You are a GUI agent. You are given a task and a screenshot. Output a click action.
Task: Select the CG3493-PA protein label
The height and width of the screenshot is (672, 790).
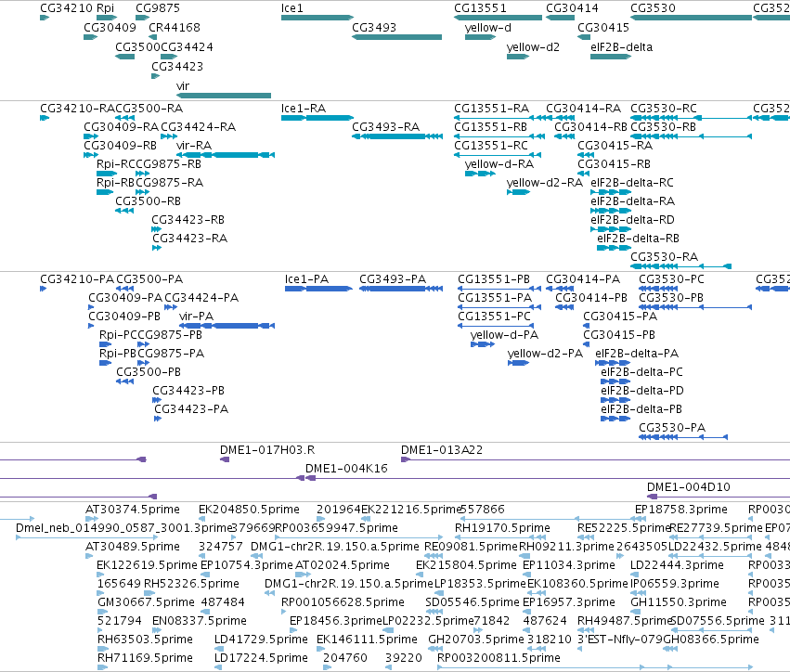[x=393, y=279]
